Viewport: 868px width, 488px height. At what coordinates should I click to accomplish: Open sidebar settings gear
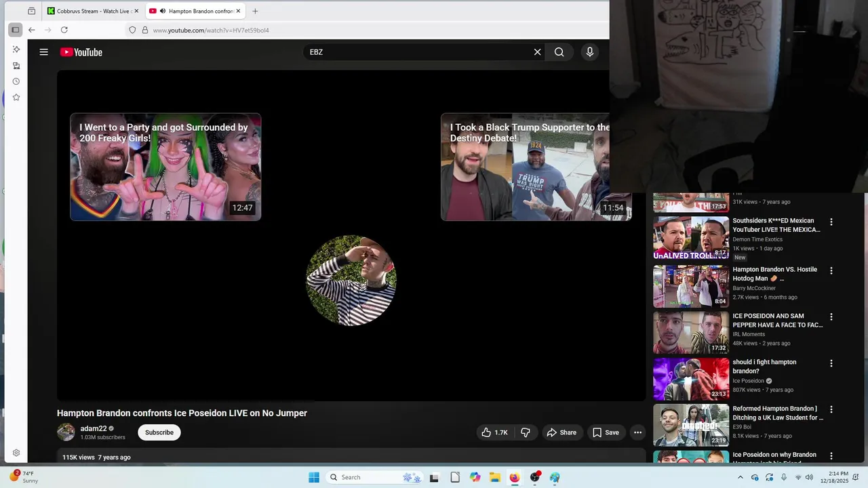(16, 453)
